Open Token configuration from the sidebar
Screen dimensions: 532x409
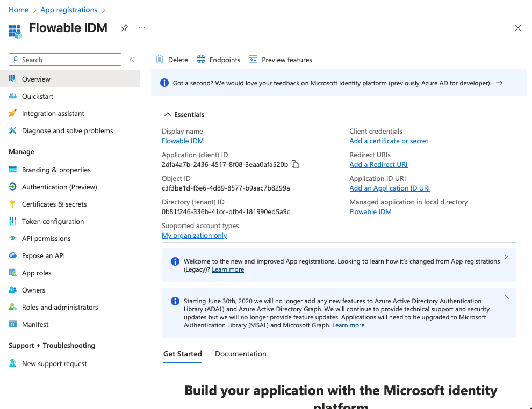point(52,221)
